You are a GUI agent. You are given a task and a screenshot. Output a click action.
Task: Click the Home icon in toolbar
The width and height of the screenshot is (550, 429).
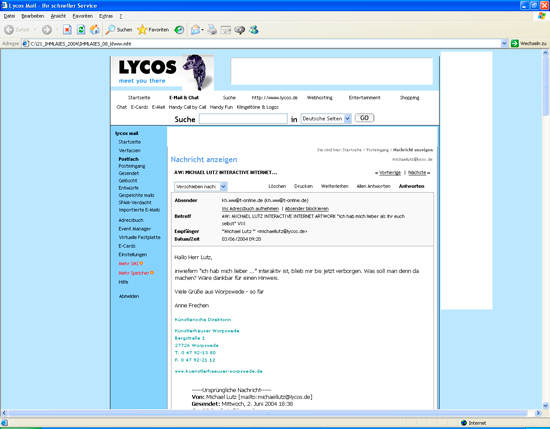pos(94,30)
